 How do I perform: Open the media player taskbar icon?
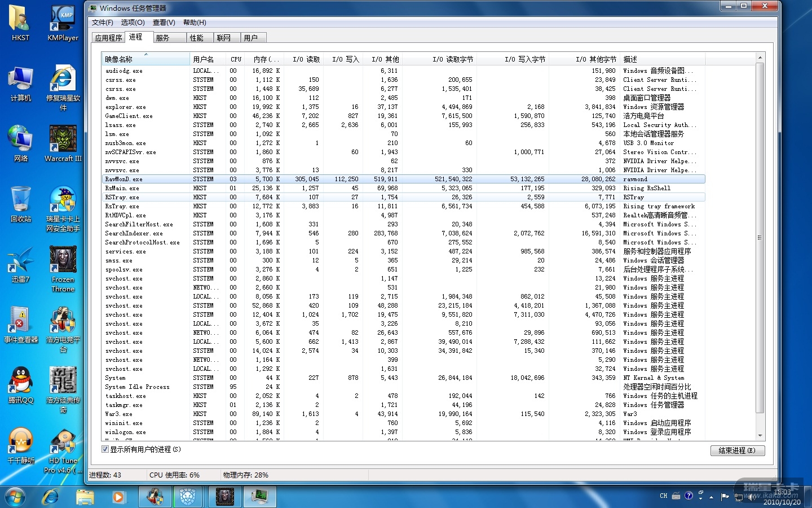[118, 497]
